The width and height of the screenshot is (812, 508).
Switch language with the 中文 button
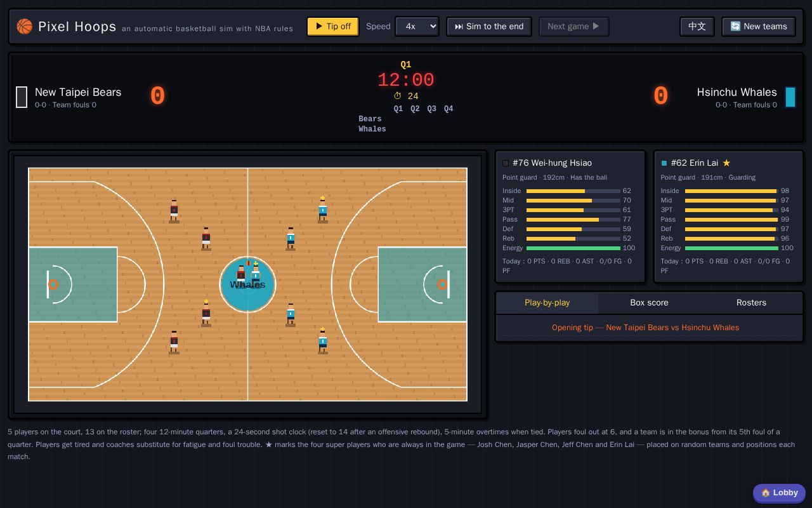coord(697,27)
